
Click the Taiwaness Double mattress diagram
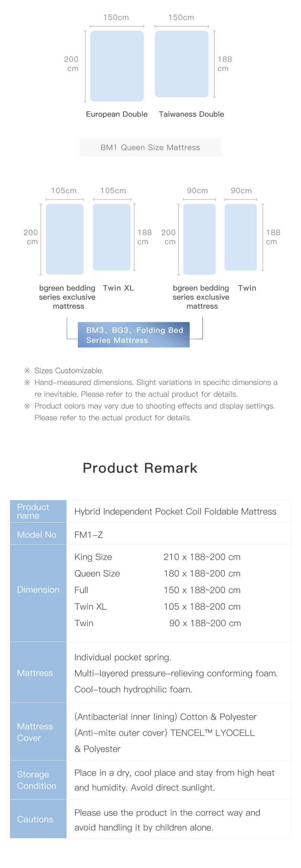(x=182, y=64)
